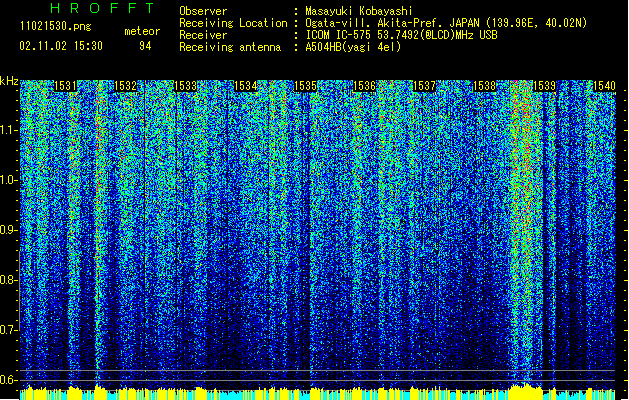This screenshot has width=629, height=400.
Task: Click the 1.1 frequency axis label
Action: pos(9,130)
